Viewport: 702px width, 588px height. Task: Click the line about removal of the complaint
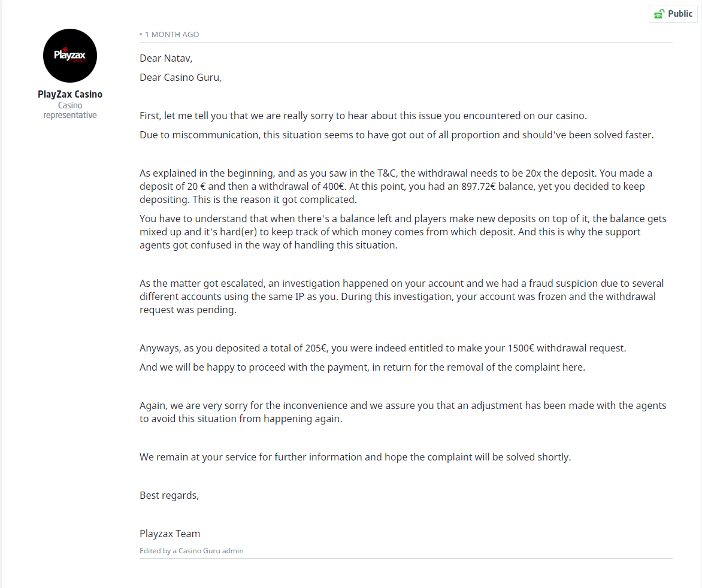(362, 367)
